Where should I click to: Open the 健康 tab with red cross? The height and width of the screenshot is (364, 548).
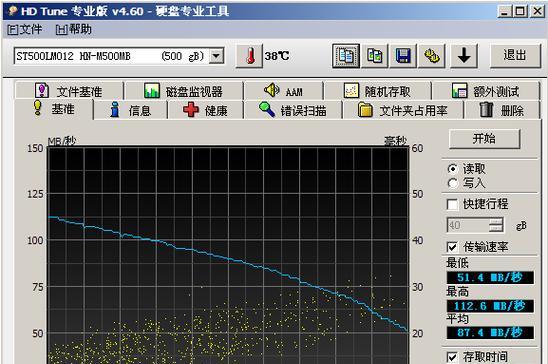(205, 110)
